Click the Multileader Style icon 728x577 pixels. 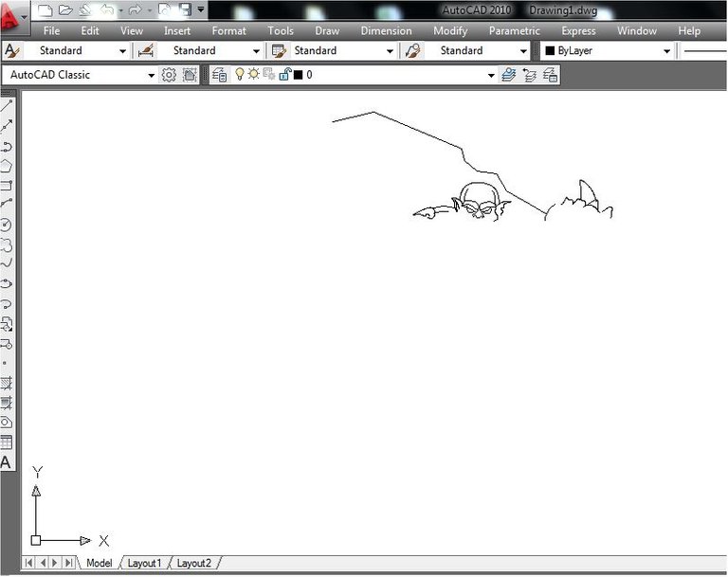click(412, 50)
